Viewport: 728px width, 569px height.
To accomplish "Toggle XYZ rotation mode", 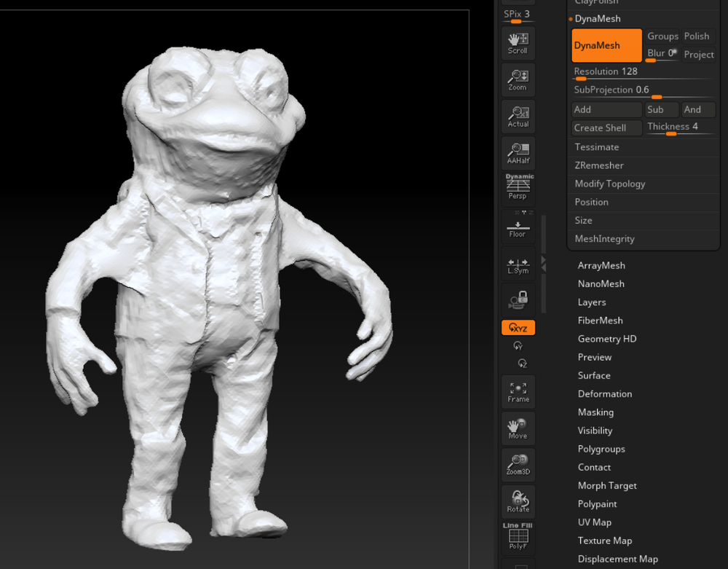I will tap(518, 328).
